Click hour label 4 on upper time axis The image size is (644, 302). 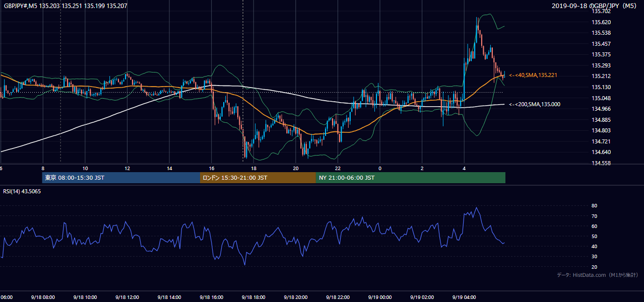464,168
